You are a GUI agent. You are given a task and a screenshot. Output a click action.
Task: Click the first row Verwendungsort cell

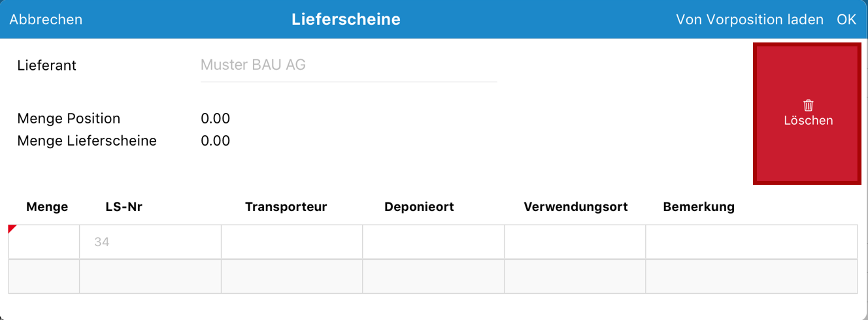575,242
